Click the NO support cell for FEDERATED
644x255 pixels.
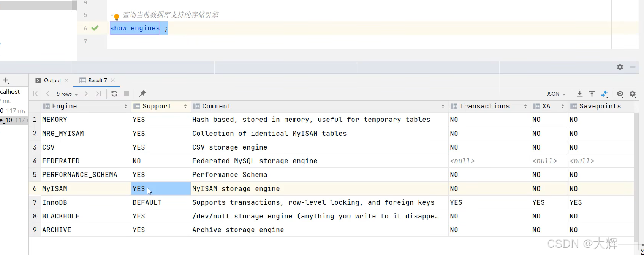click(x=161, y=161)
